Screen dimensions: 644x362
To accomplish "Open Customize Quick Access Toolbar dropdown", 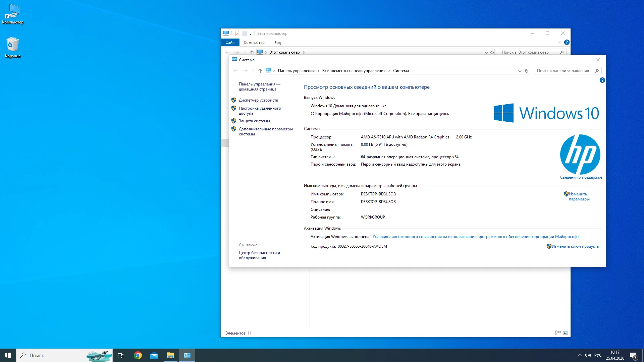I will [x=251, y=34].
